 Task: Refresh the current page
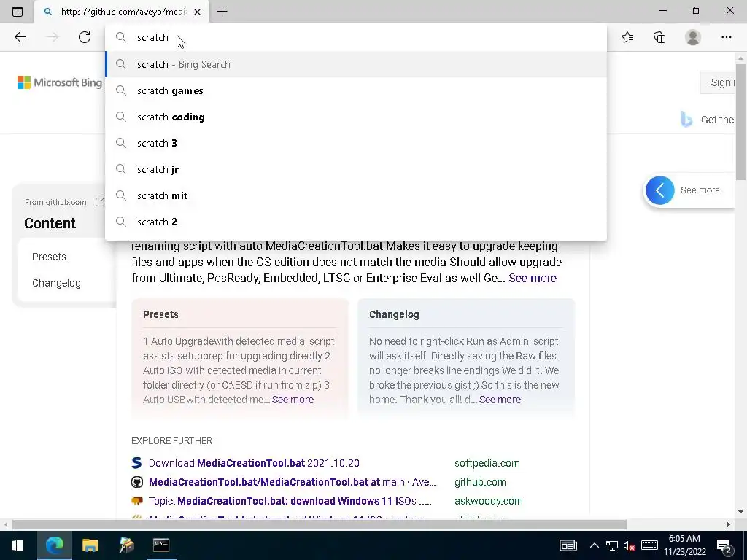click(x=85, y=37)
